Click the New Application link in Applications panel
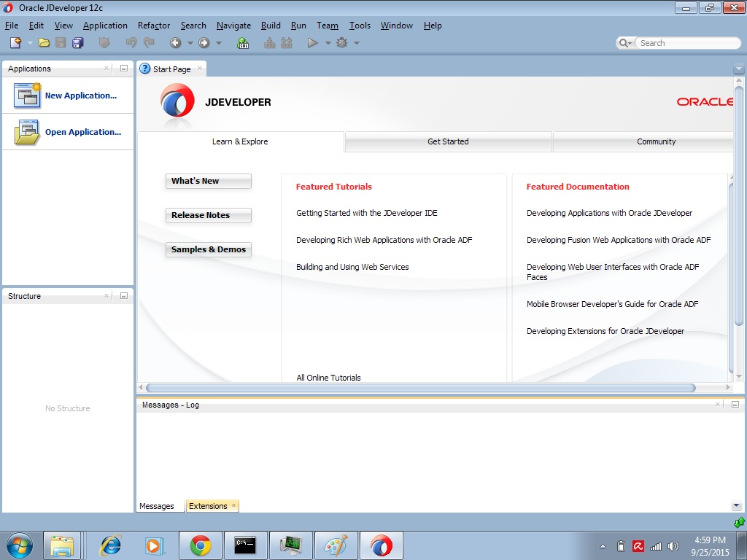747x560 pixels. coord(81,96)
